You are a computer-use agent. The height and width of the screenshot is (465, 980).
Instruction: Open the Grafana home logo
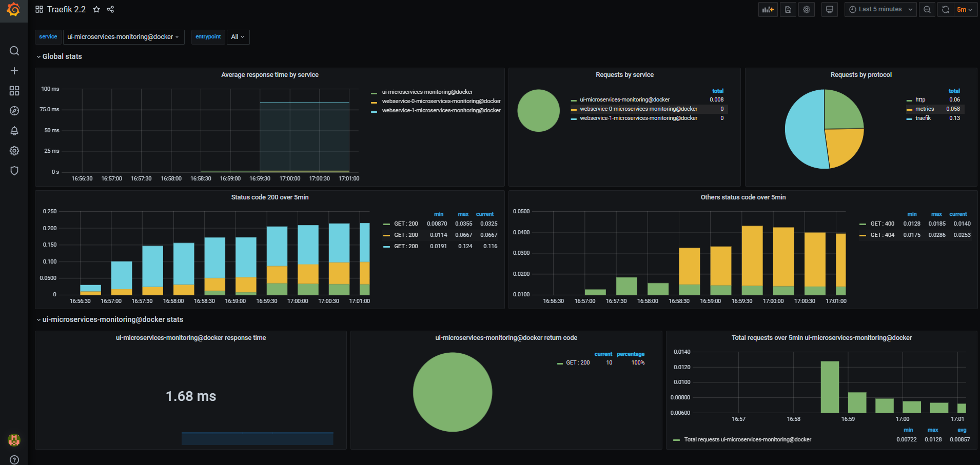14,10
